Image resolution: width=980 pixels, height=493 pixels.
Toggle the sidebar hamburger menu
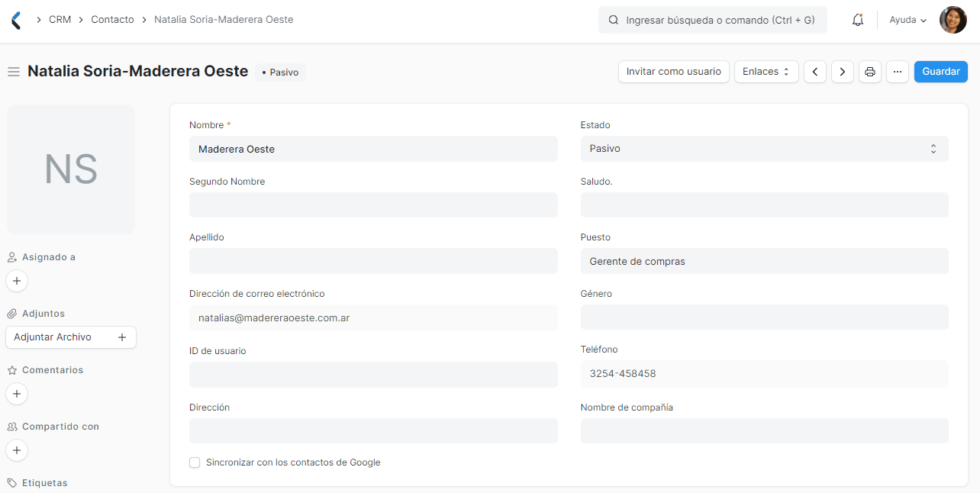tap(13, 72)
